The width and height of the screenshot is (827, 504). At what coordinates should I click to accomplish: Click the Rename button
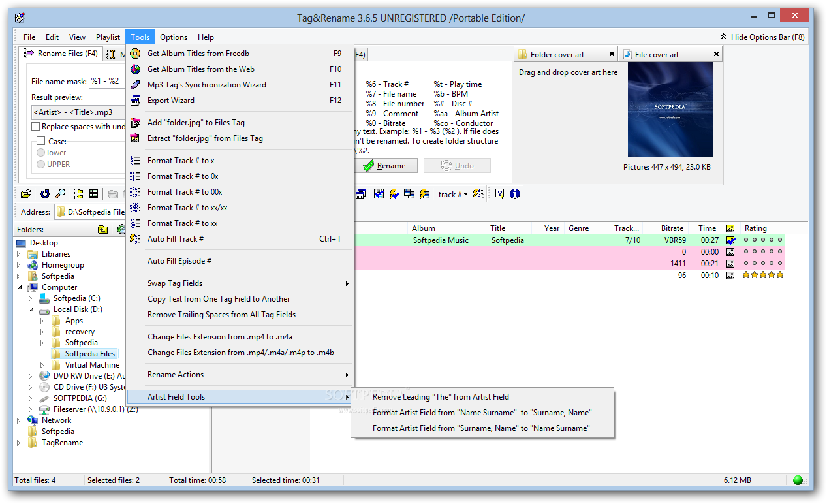coord(385,166)
